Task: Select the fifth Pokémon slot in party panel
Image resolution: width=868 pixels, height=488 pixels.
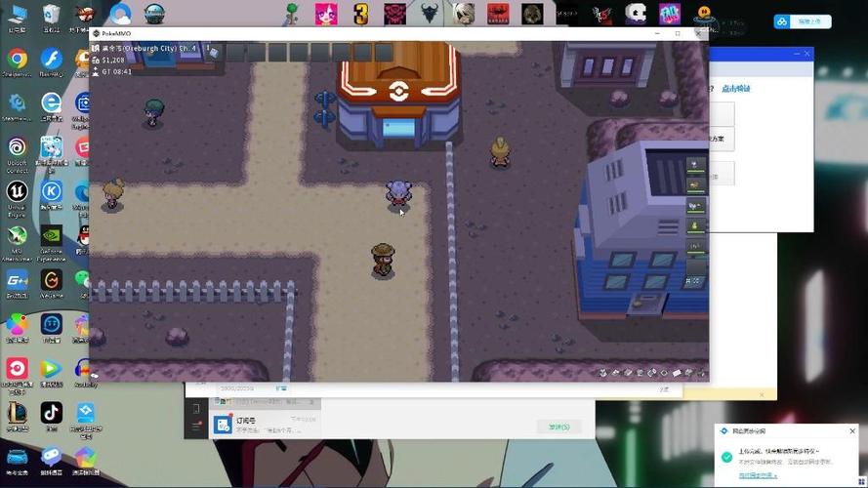Action: (x=696, y=246)
